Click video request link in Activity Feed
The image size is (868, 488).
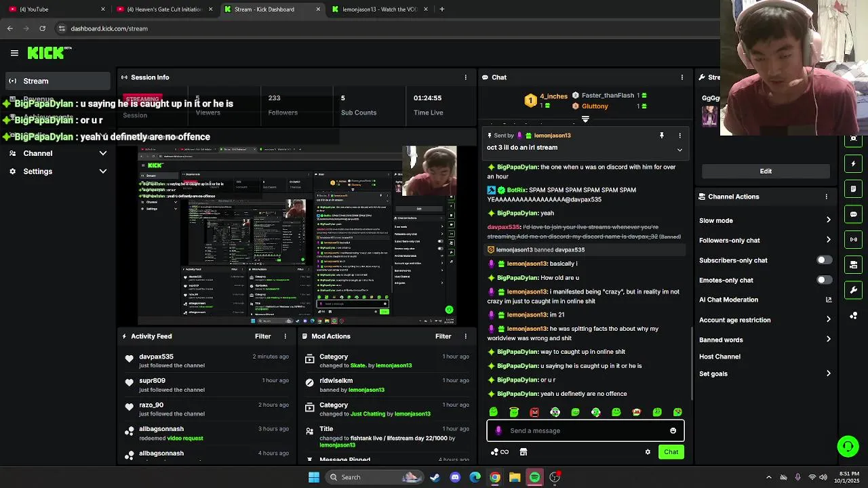[x=184, y=439]
